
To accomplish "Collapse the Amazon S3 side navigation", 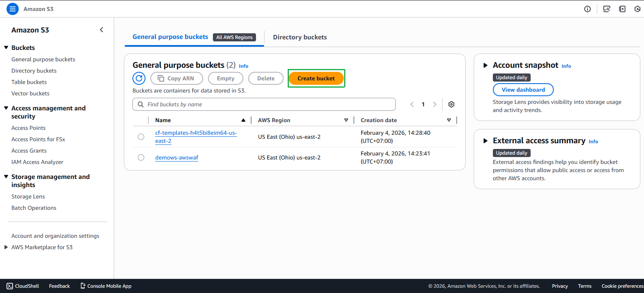I will coord(102,30).
